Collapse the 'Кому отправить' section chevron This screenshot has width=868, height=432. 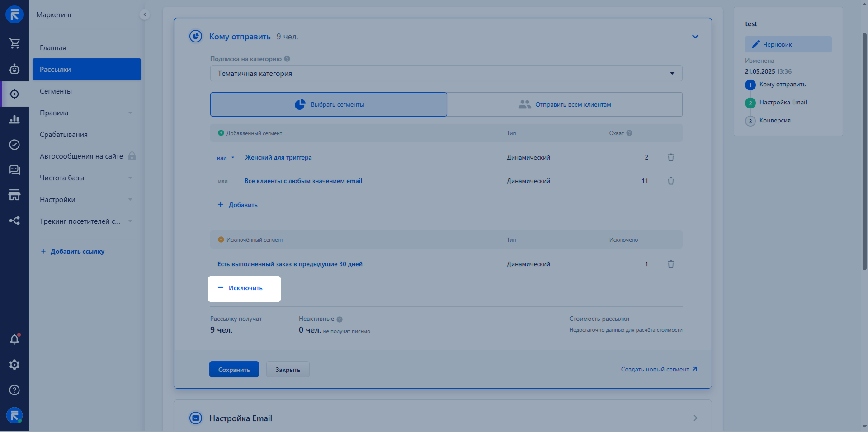pos(695,37)
